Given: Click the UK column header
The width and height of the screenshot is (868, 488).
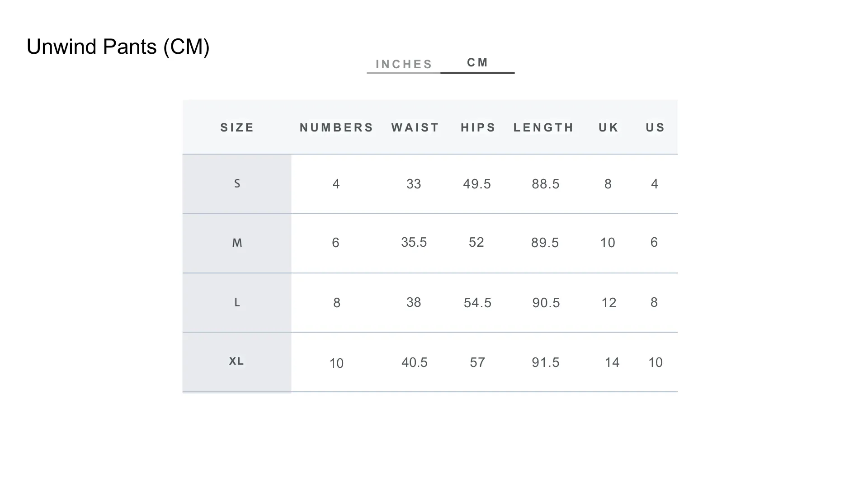Looking at the screenshot, I should coord(609,127).
